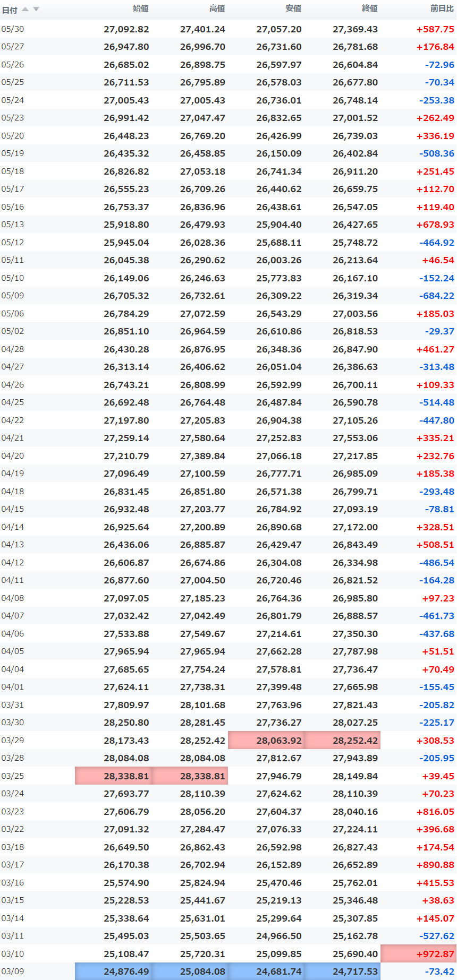This screenshot has height=980, width=457.
Task: Click the 安値 column header
Action: coord(293,8)
